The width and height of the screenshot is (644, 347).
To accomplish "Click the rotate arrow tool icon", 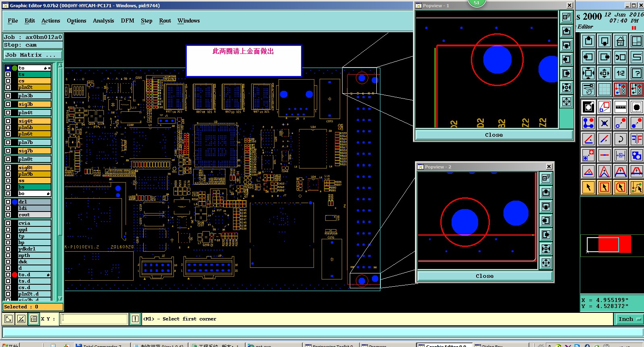I will (x=620, y=139).
